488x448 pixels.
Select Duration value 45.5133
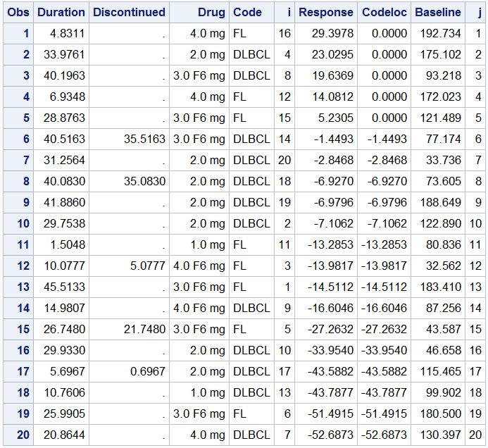[x=64, y=287]
